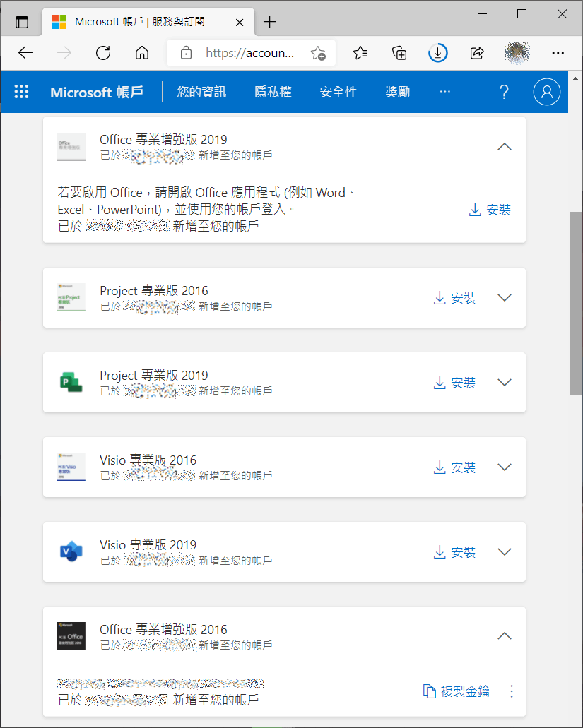583x728 pixels.
Task: Click the forward navigation arrow
Action: point(64,53)
